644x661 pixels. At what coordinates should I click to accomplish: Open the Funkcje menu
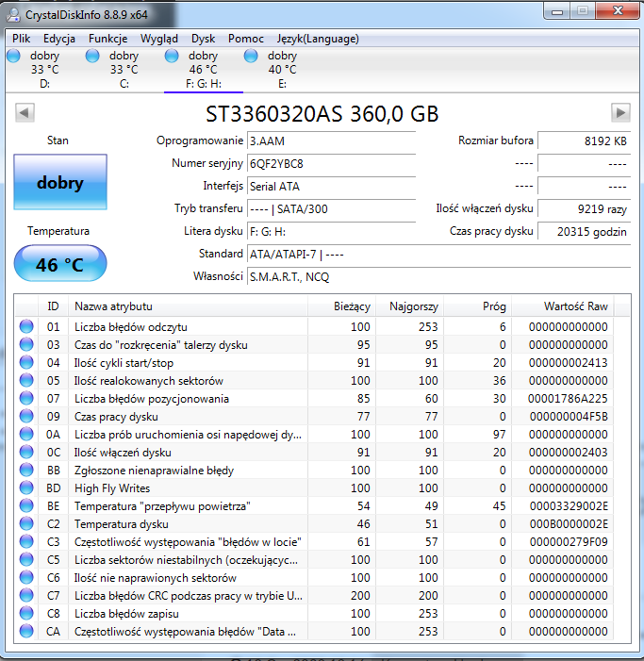coord(107,39)
